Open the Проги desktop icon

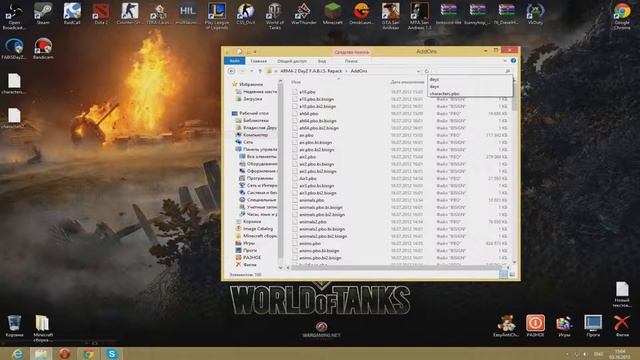(x=593, y=325)
